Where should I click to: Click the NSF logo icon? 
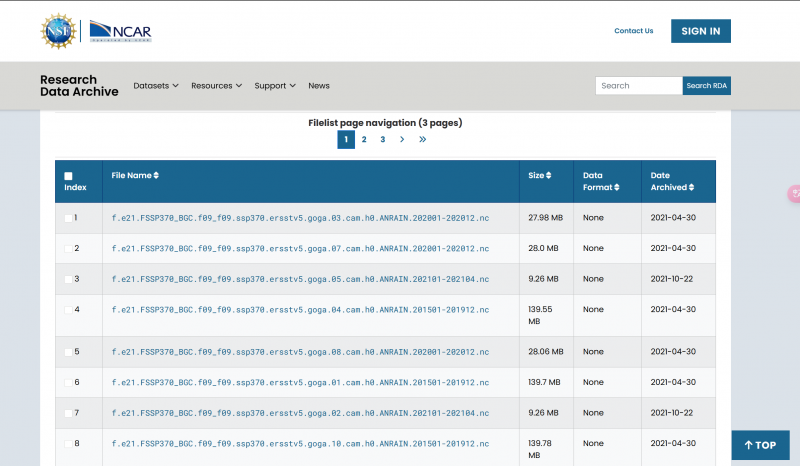58,31
